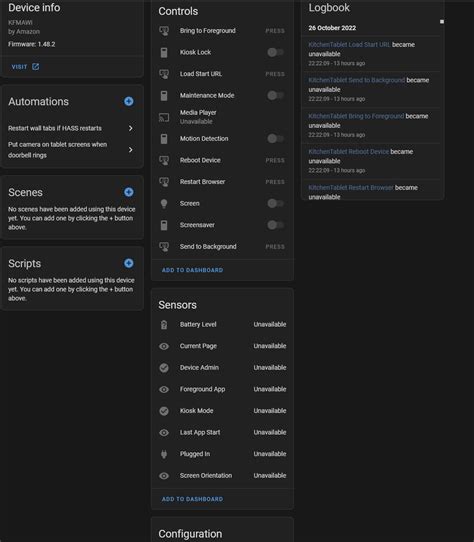Open doorbell camera automation chevron
Screen dimensions: 474x542
[130, 150]
